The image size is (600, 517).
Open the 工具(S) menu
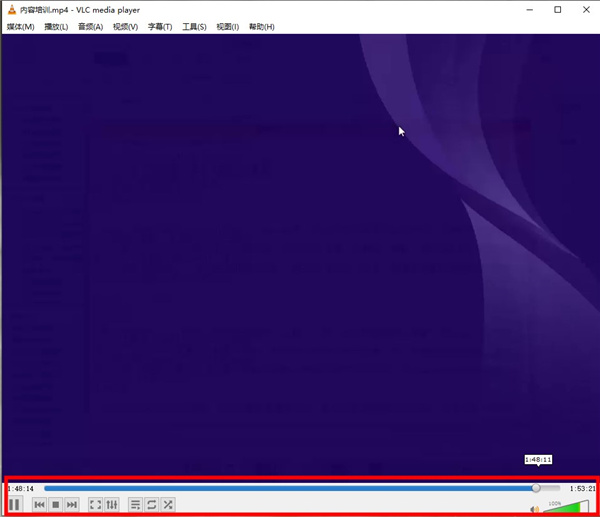194,27
